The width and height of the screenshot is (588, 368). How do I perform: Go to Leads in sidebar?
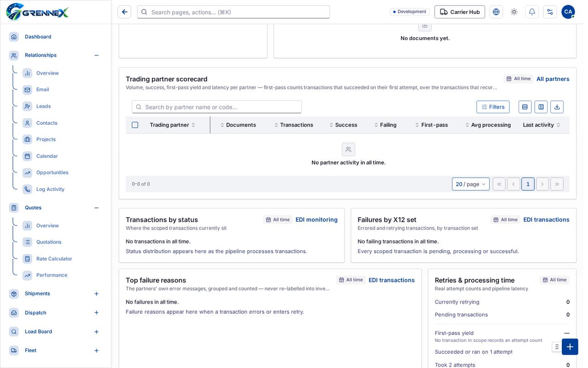tap(44, 106)
